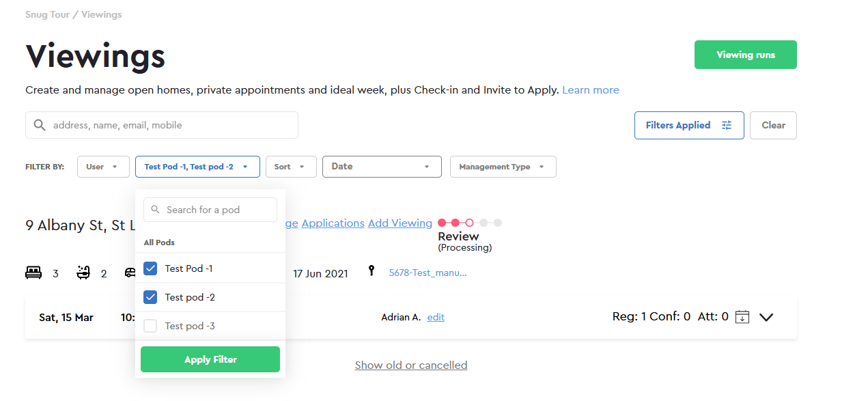This screenshot has width=868, height=401.
Task: Follow the Learn more link
Action: [591, 89]
